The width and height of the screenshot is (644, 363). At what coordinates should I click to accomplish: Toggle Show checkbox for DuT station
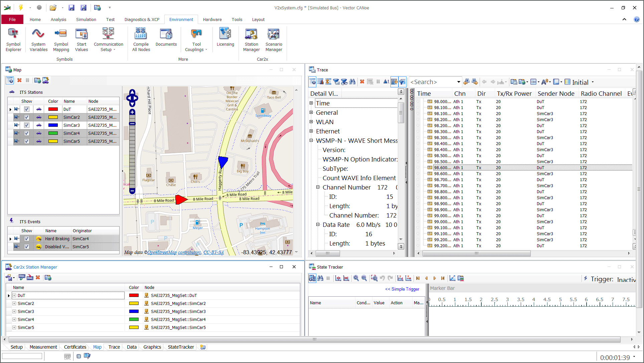click(x=27, y=109)
